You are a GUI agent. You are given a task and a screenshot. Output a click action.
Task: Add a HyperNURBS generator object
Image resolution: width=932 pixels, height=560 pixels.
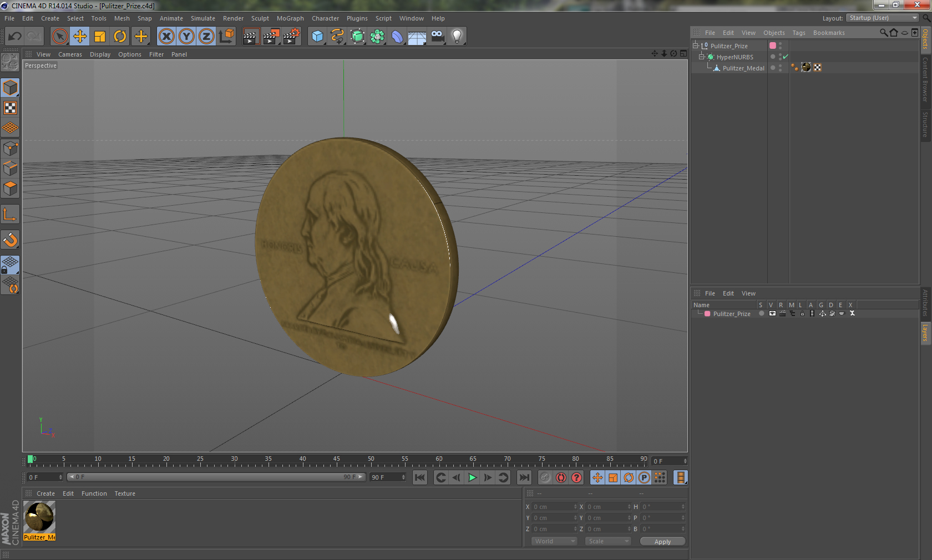[358, 37]
